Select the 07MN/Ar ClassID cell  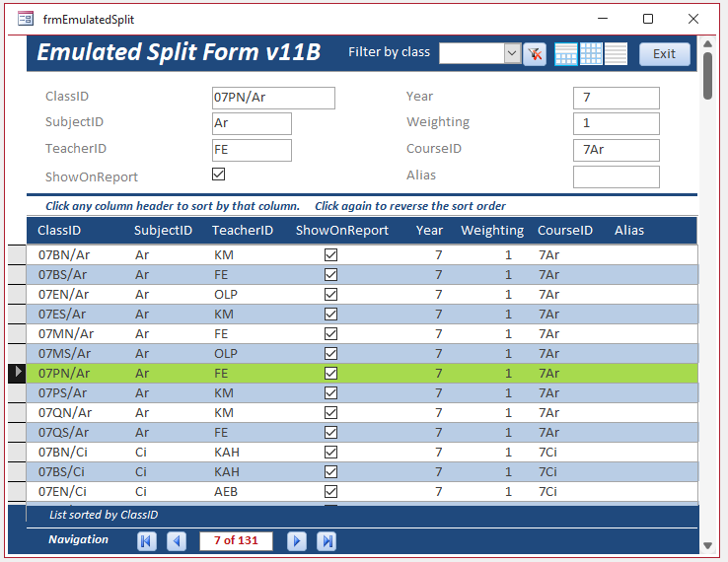tap(65, 333)
